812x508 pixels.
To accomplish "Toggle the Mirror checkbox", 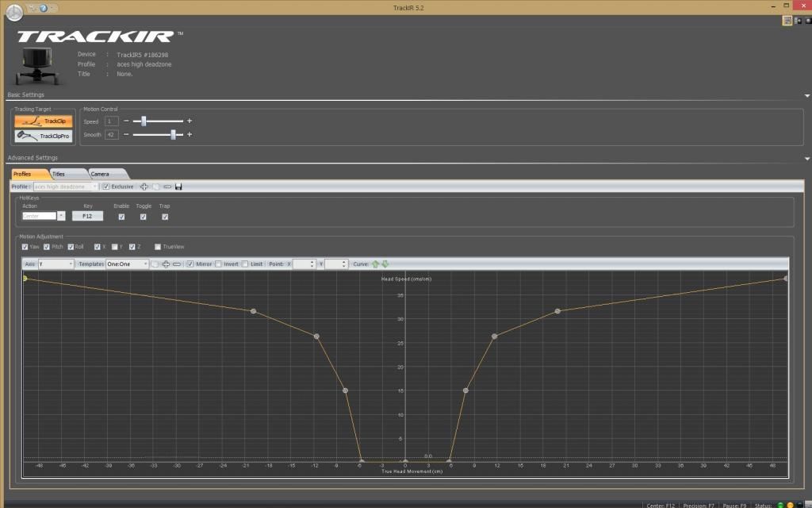I will [x=190, y=264].
